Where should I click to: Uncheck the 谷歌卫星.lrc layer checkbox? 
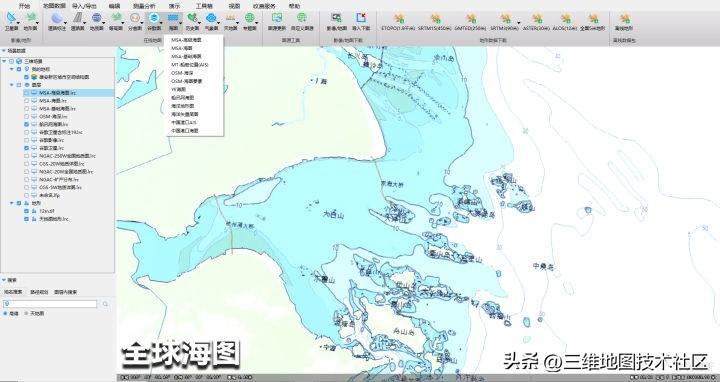click(x=27, y=148)
